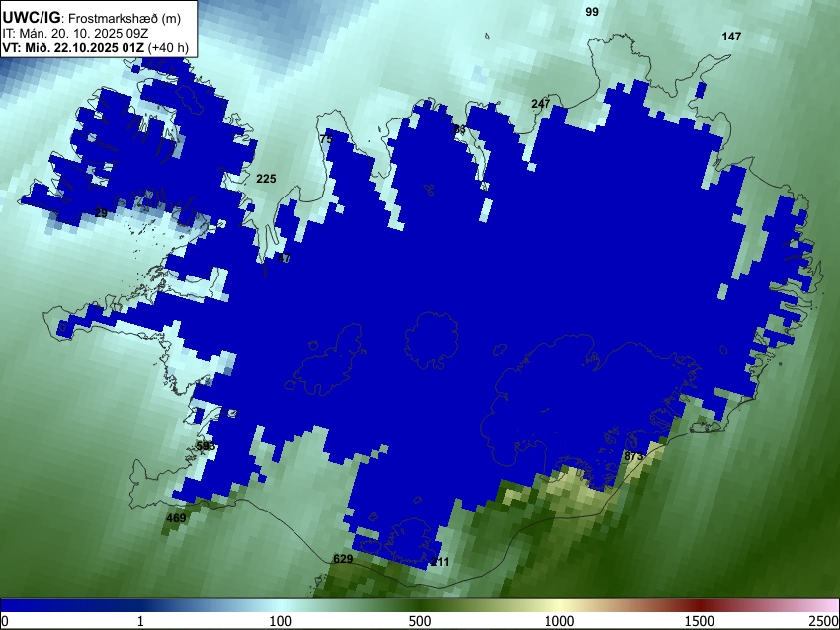
Task: Click the value 99 on the map
Action: [x=591, y=12]
